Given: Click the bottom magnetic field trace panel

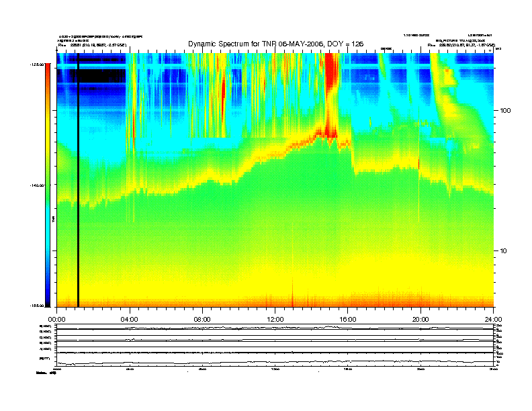Looking at the screenshot, I should [x=275, y=359].
